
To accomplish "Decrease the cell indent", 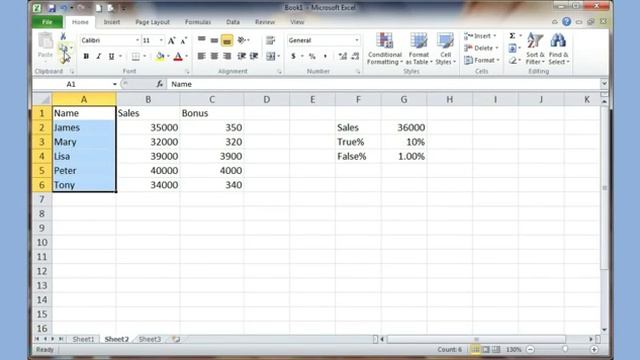I will click(241, 56).
